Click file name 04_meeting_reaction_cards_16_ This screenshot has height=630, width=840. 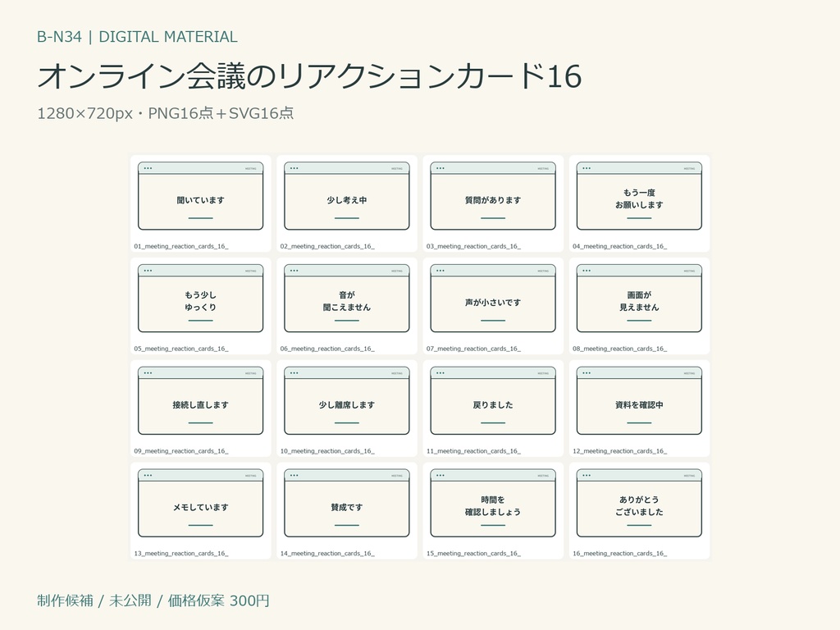[620, 246]
